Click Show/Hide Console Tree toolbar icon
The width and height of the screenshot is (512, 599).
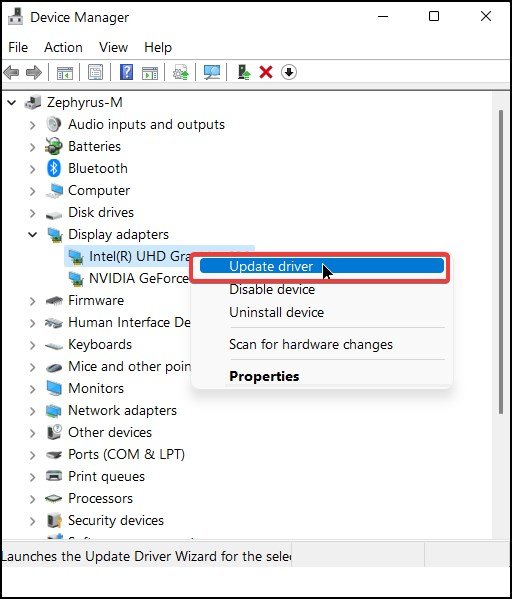click(x=65, y=72)
